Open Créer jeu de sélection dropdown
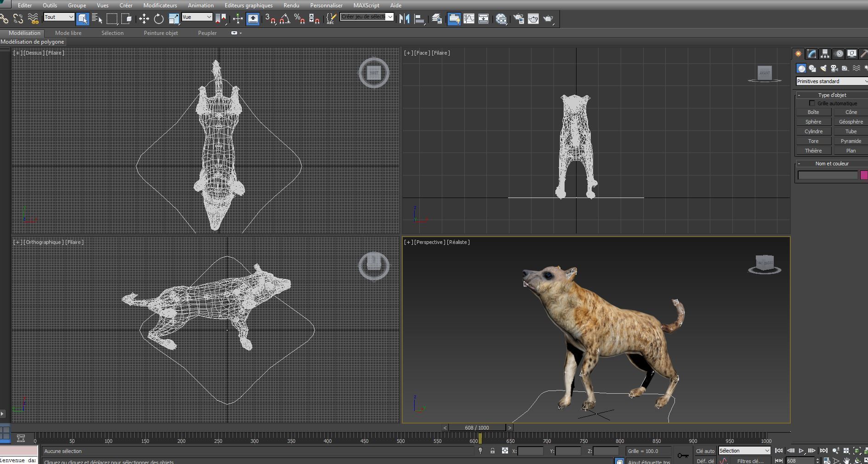868x464 pixels. click(x=367, y=17)
